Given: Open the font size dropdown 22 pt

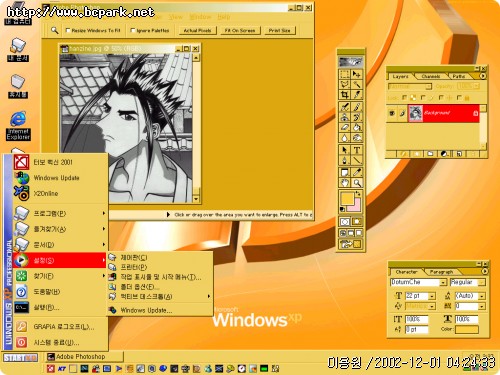Looking at the screenshot, I should (x=432, y=296).
